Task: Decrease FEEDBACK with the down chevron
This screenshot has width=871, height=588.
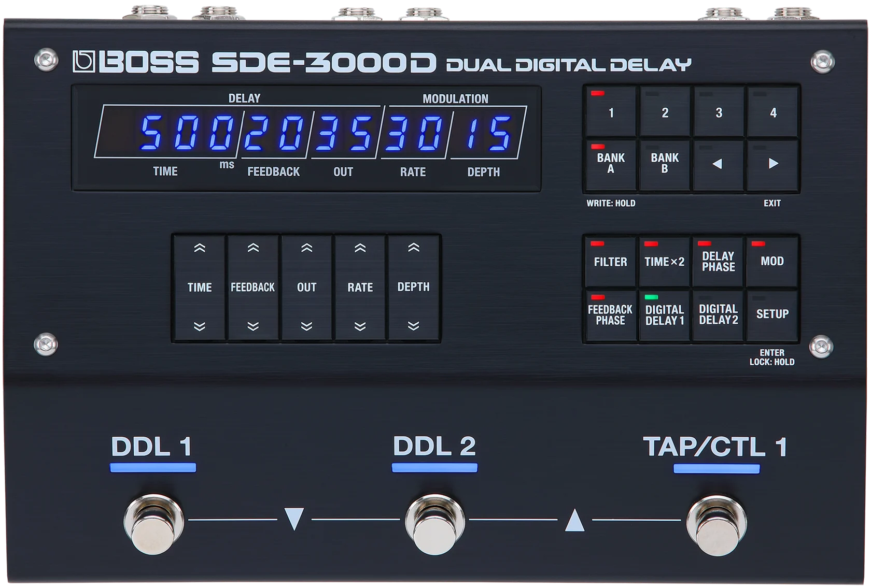Action: (253, 326)
